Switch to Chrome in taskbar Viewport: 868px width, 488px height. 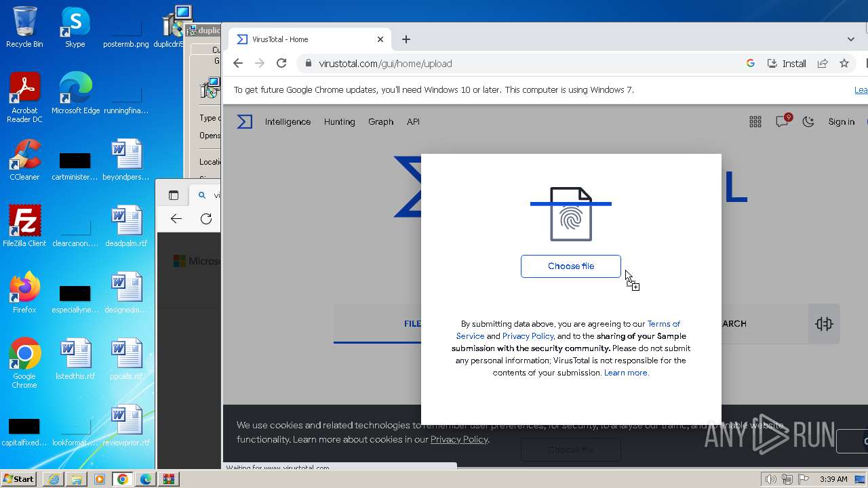[x=123, y=479]
